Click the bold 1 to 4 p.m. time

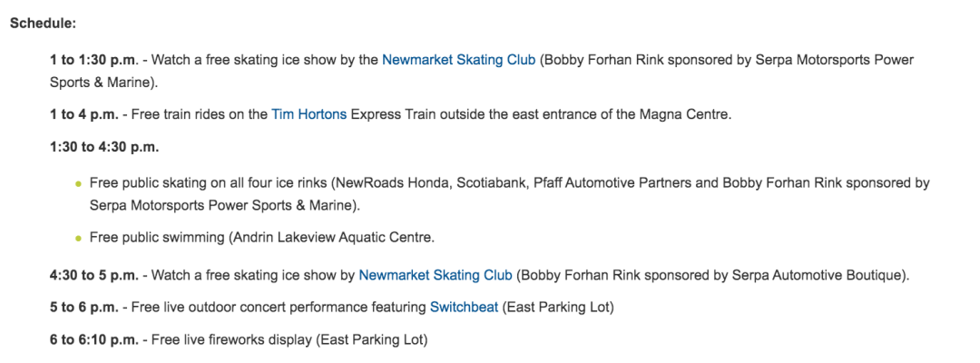click(83, 114)
